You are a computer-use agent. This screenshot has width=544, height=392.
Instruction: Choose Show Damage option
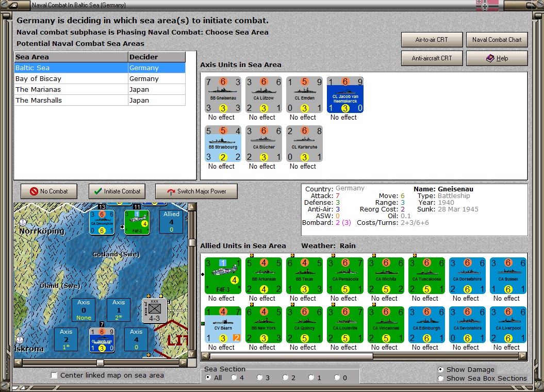pos(440,369)
